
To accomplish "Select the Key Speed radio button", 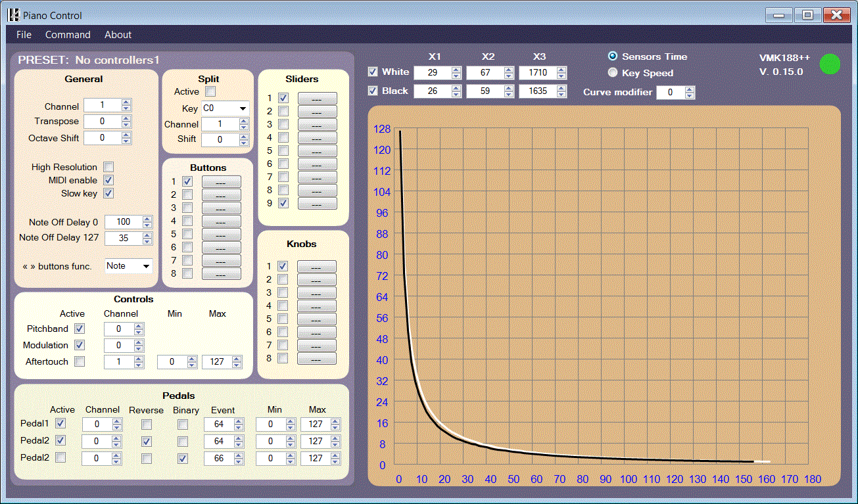I will coord(613,73).
